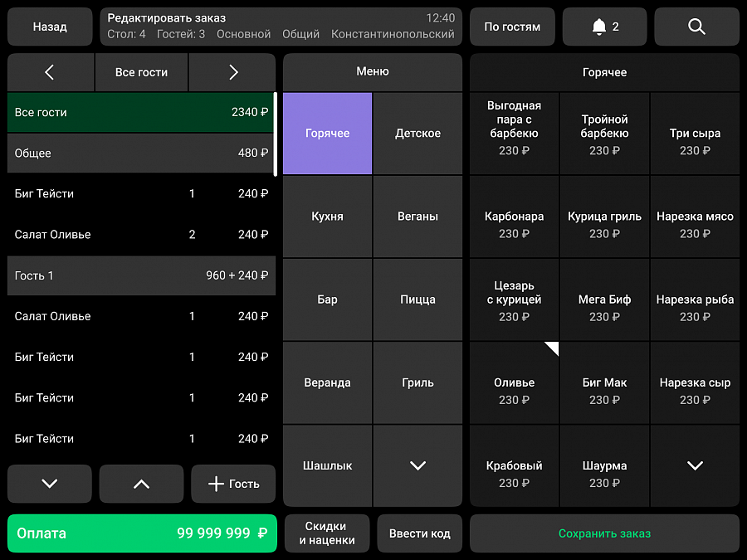Select the Все гости total row
Viewport: 747px width, 560px height.
[140, 112]
